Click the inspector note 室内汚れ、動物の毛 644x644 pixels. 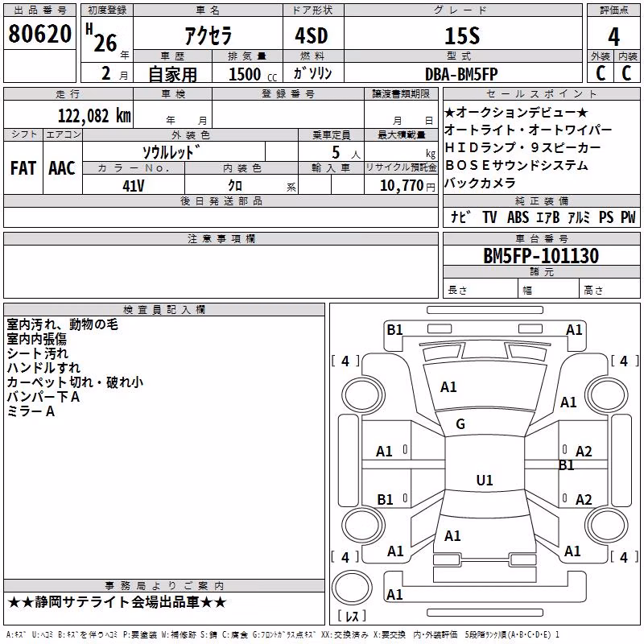(x=63, y=324)
